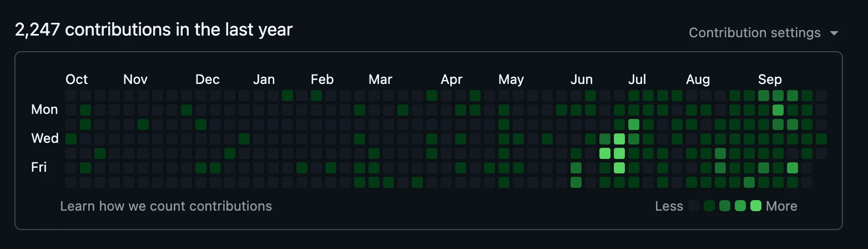
Task: Click the Apr month label
Action: (452, 79)
